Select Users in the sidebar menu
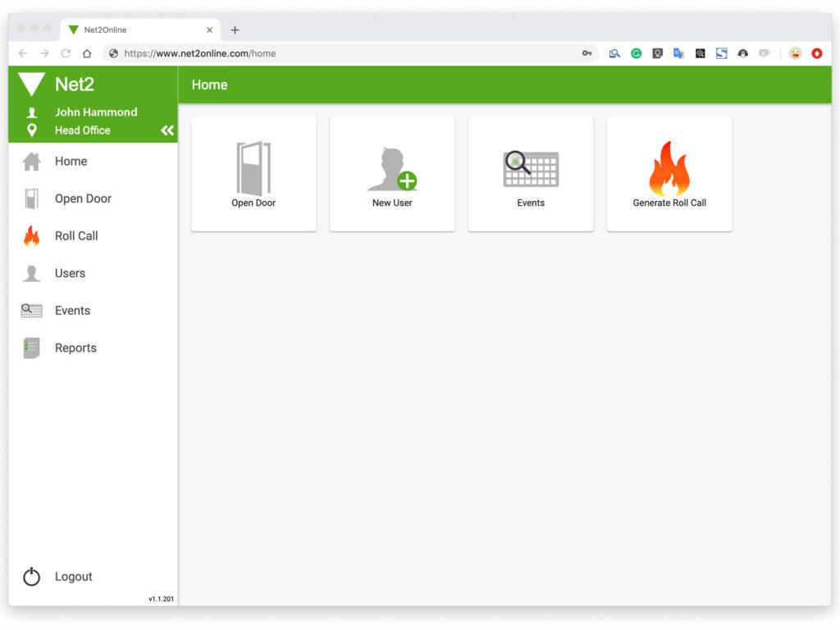The image size is (840, 630). point(70,273)
